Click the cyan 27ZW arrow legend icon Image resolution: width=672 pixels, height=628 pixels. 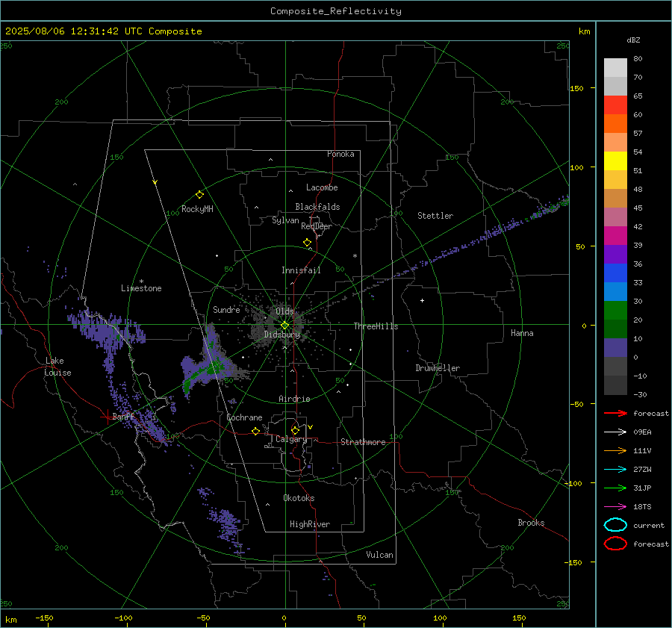pyautogui.click(x=615, y=470)
